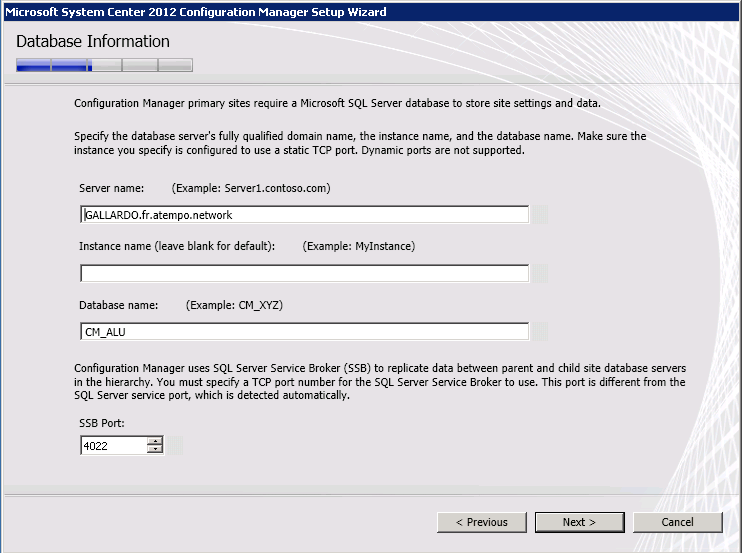Click the Setup Wizard title bar
The width and height of the screenshot is (742, 553).
[371, 12]
